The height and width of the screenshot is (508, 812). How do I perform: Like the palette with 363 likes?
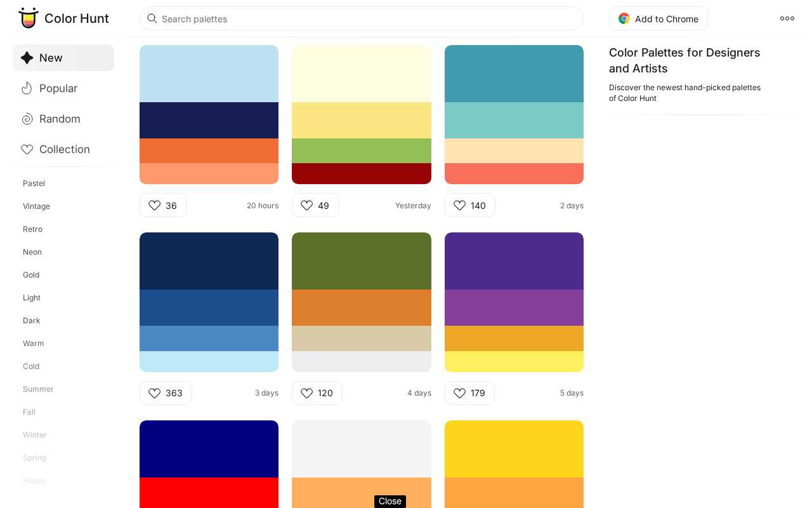click(x=154, y=393)
